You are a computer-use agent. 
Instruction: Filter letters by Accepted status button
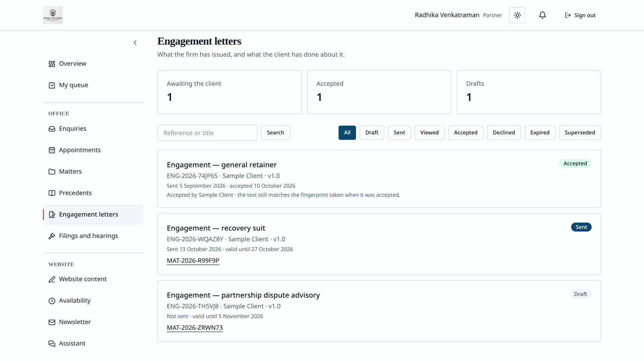(x=466, y=133)
